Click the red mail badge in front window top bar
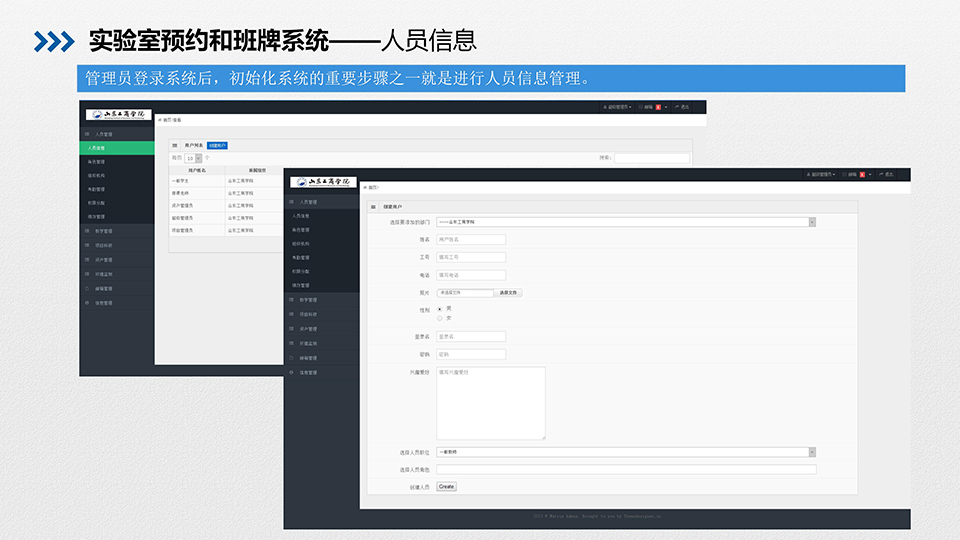The width and height of the screenshot is (960, 540). pos(862,175)
